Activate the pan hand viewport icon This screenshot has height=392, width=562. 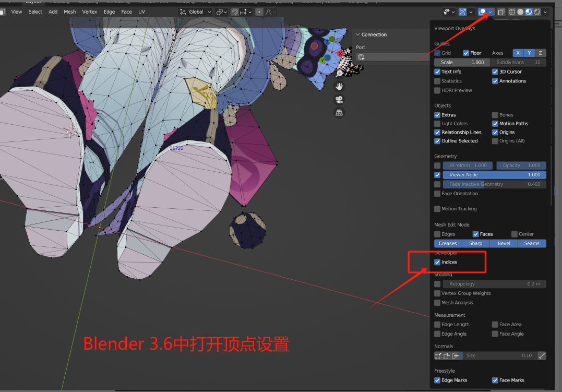coord(339,87)
